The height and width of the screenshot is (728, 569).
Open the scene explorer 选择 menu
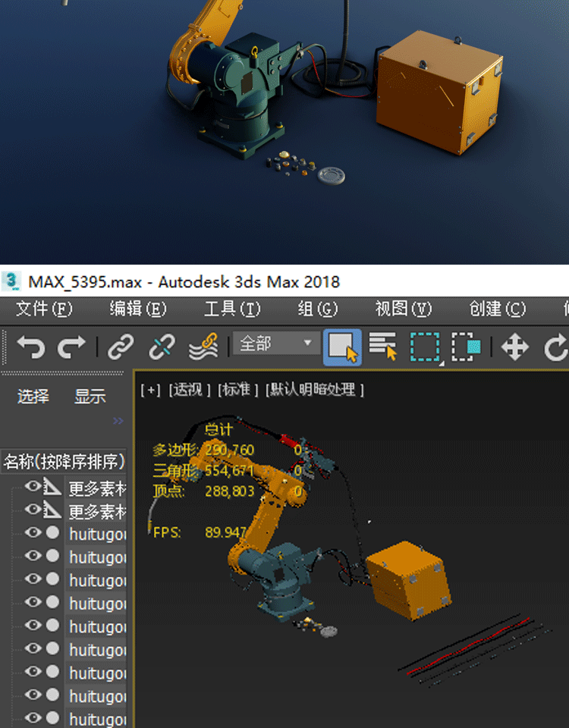33,397
